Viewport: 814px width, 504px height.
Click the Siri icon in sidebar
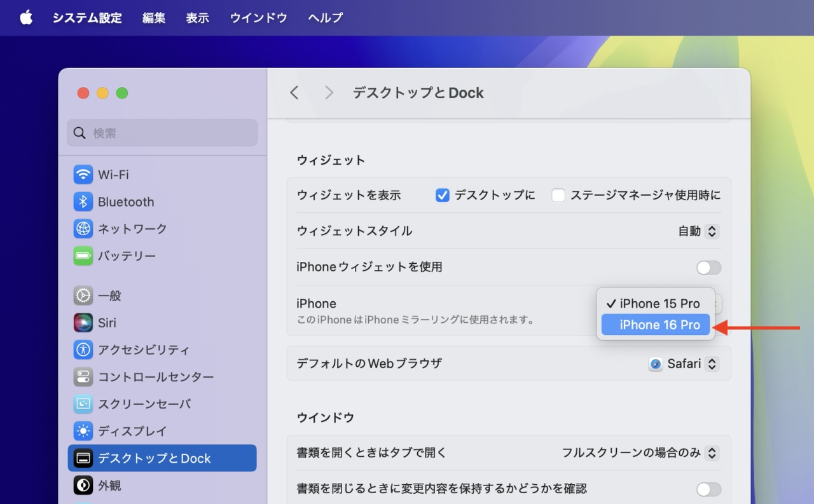pos(83,322)
